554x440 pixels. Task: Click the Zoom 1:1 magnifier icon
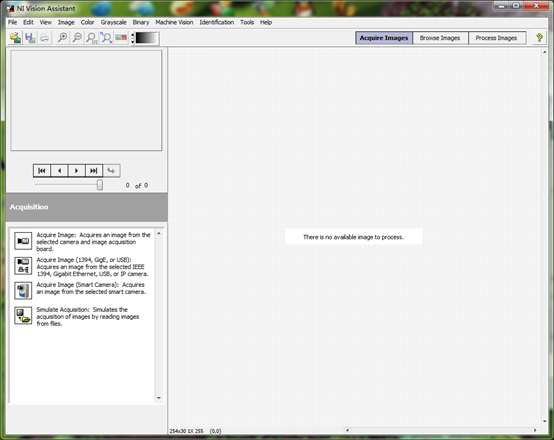[92, 38]
